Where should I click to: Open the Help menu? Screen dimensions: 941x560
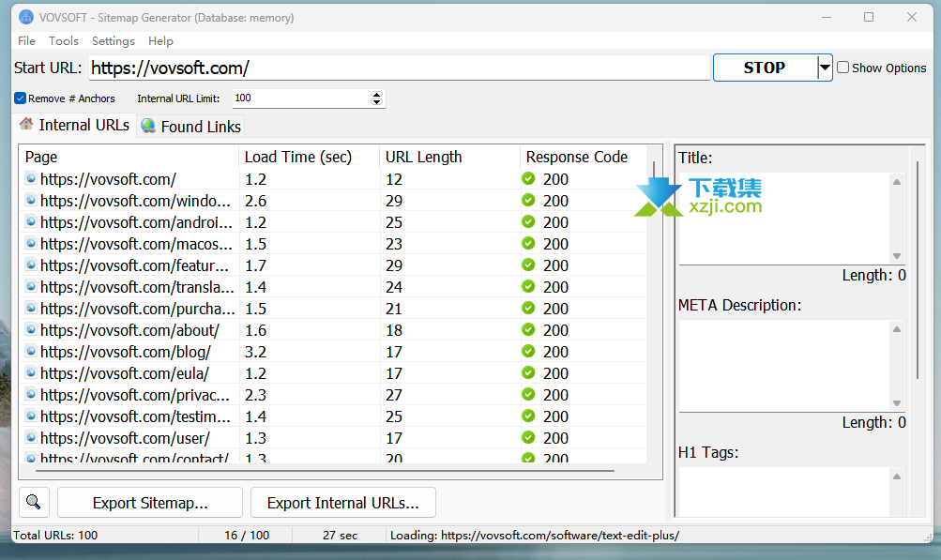[x=160, y=41]
